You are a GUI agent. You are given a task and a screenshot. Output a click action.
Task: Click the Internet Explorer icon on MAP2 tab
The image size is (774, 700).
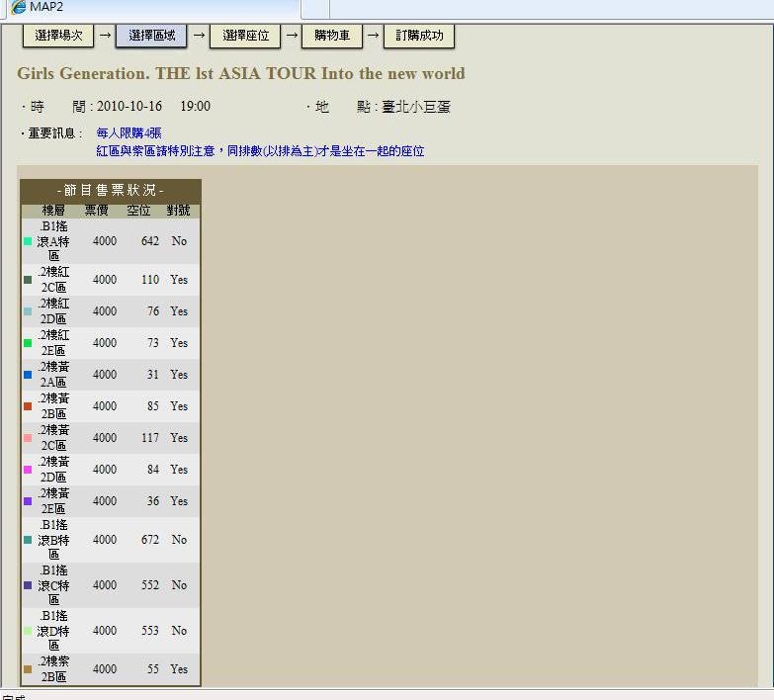point(19,7)
